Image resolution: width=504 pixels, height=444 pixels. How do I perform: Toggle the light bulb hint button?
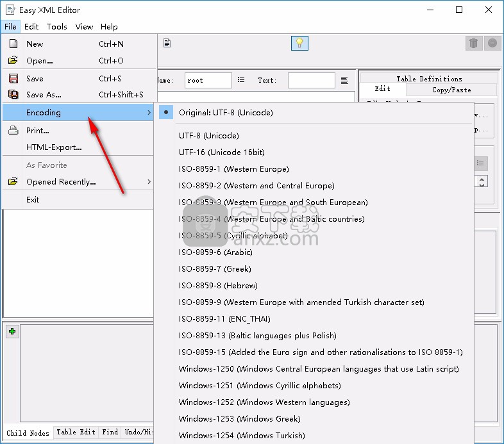click(x=299, y=43)
